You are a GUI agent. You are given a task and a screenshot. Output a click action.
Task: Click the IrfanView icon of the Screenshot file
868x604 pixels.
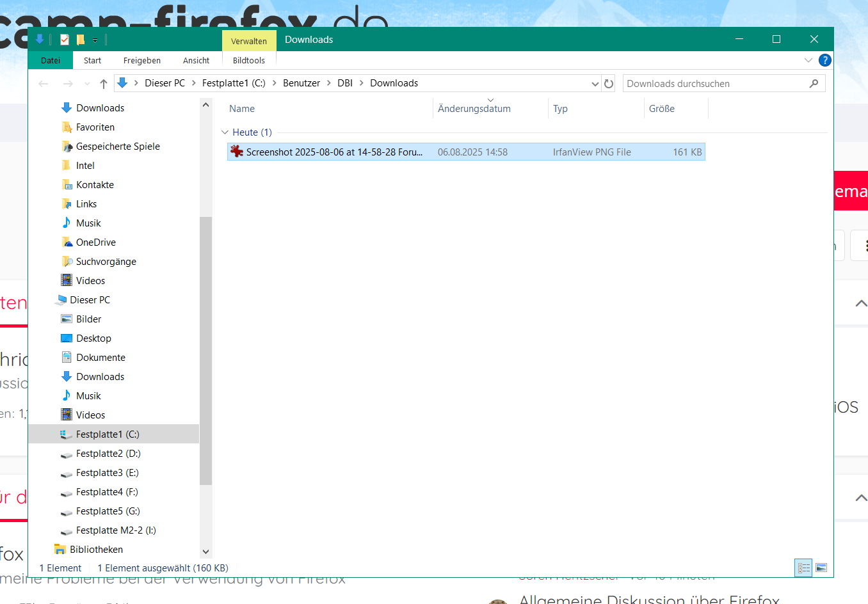237,152
